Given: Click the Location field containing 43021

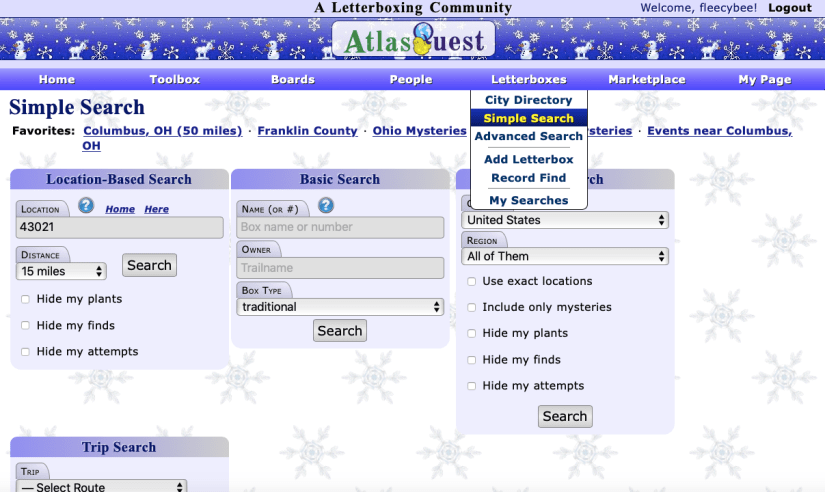Looking at the screenshot, I should coord(119,227).
